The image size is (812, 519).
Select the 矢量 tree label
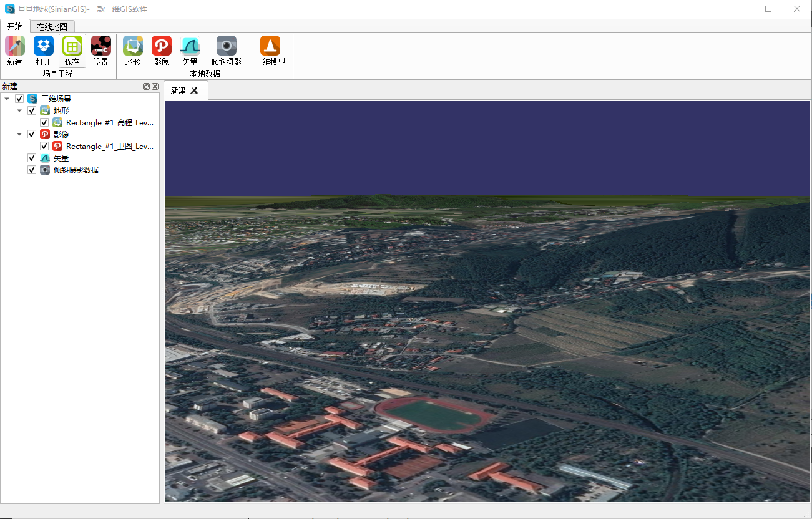point(61,158)
